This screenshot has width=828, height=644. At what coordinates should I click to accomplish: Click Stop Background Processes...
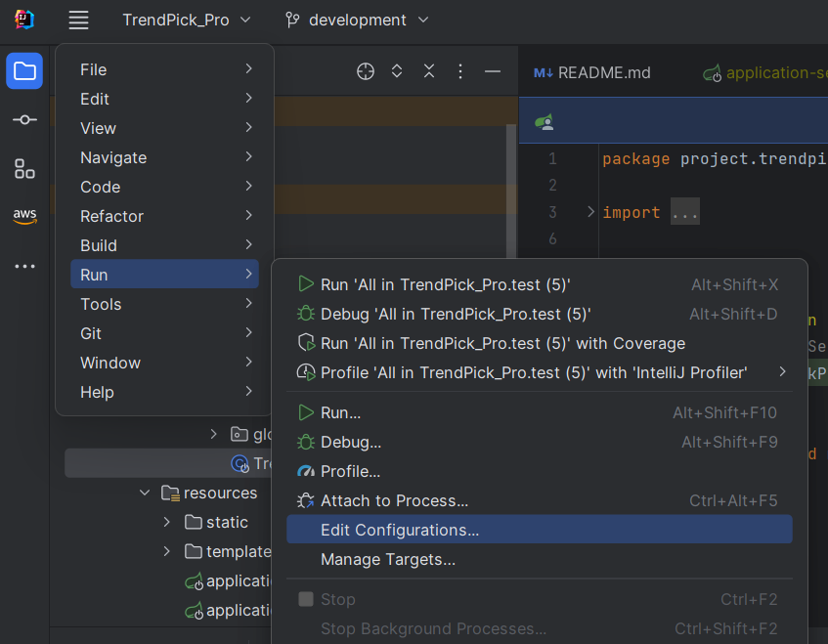(540, 628)
